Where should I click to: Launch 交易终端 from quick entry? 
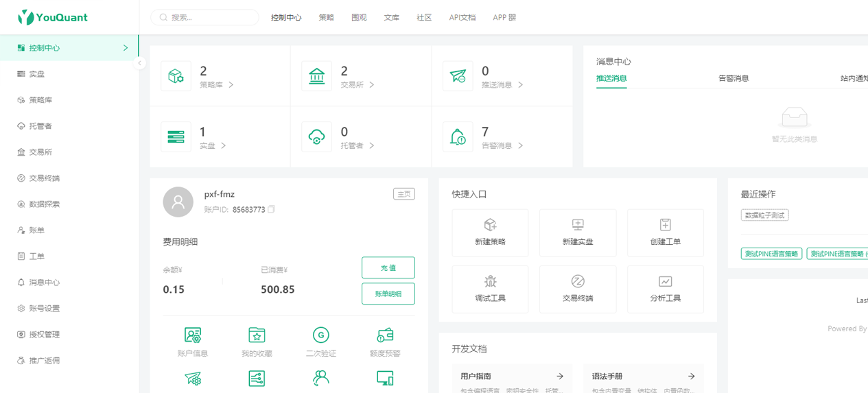[578, 281]
